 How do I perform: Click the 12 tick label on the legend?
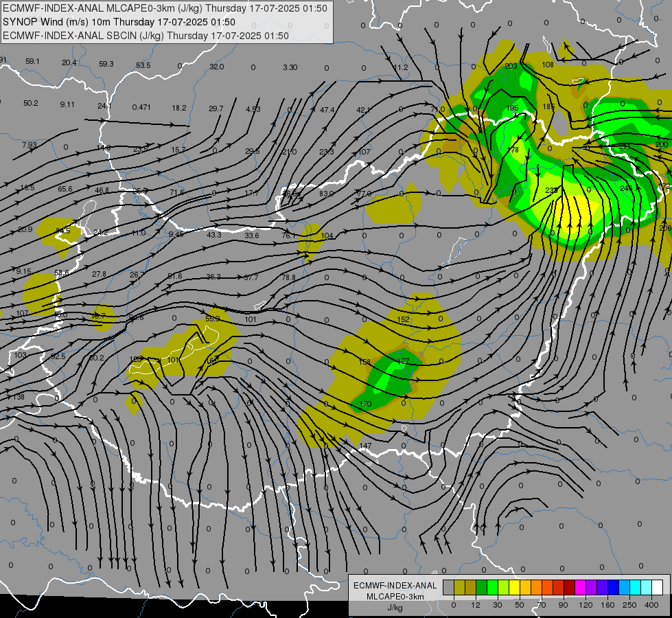pyautogui.click(x=476, y=605)
